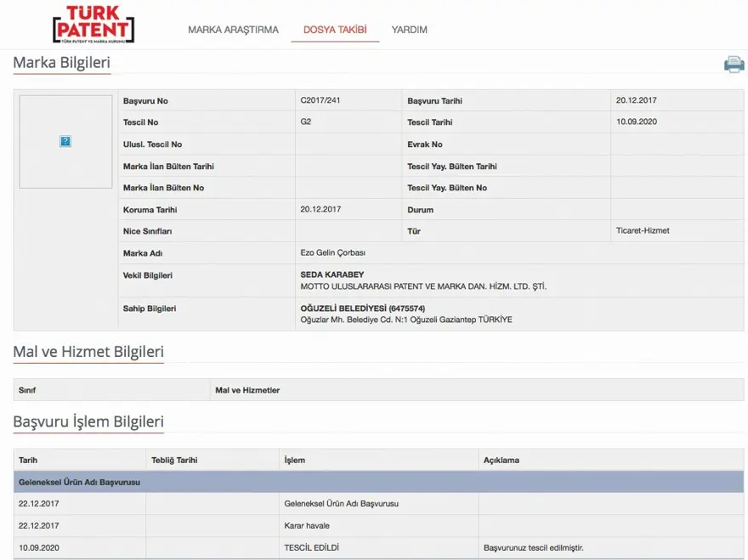Select the application number C2017/241

(x=320, y=100)
